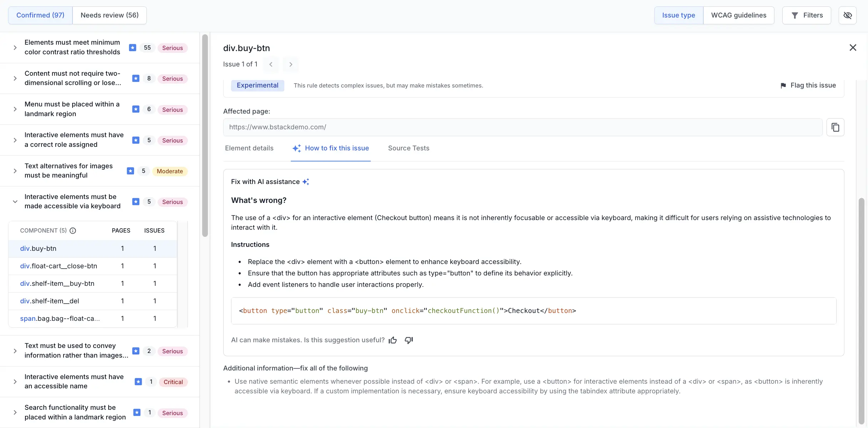Viewport: 868px width, 428px height.
Task: Flag this issue
Action: 808,85
